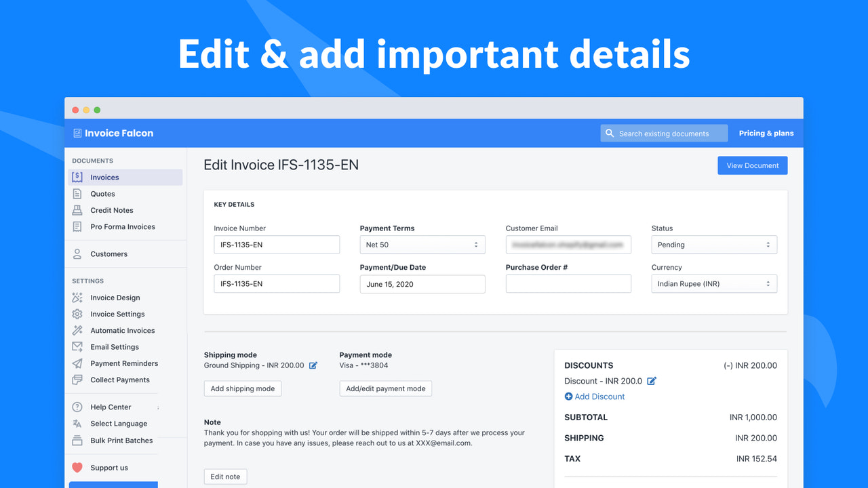Open Pro Forma Invoices
The width and height of the screenshot is (868, 488).
[x=122, y=226]
